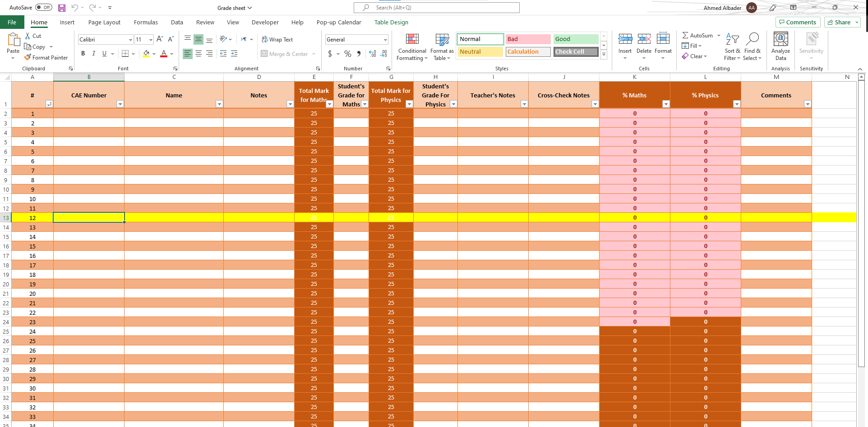The width and height of the screenshot is (868, 427).
Task: Open filter dropdown for % Maths column
Action: [x=666, y=104]
